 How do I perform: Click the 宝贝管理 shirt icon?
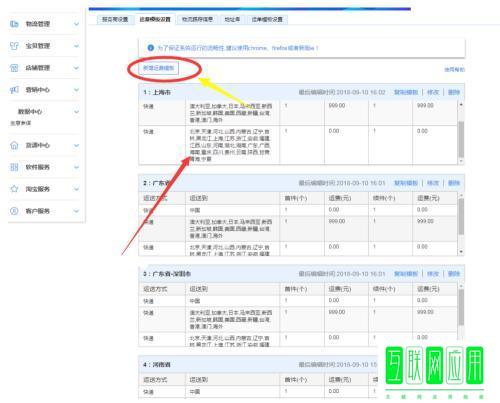[14, 46]
